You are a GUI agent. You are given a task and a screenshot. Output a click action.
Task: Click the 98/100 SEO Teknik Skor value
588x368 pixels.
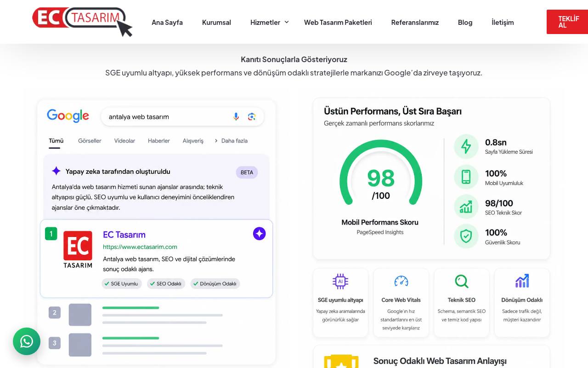click(x=499, y=203)
